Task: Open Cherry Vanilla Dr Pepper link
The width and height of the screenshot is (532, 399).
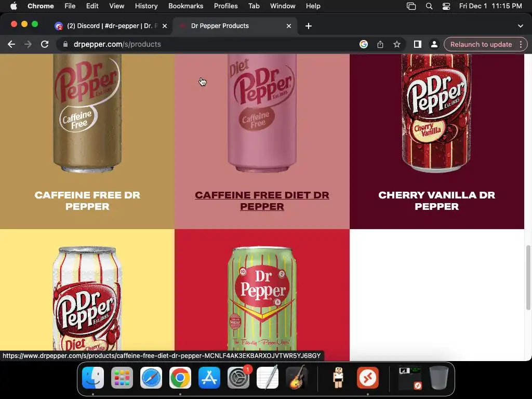Action: 436,201
